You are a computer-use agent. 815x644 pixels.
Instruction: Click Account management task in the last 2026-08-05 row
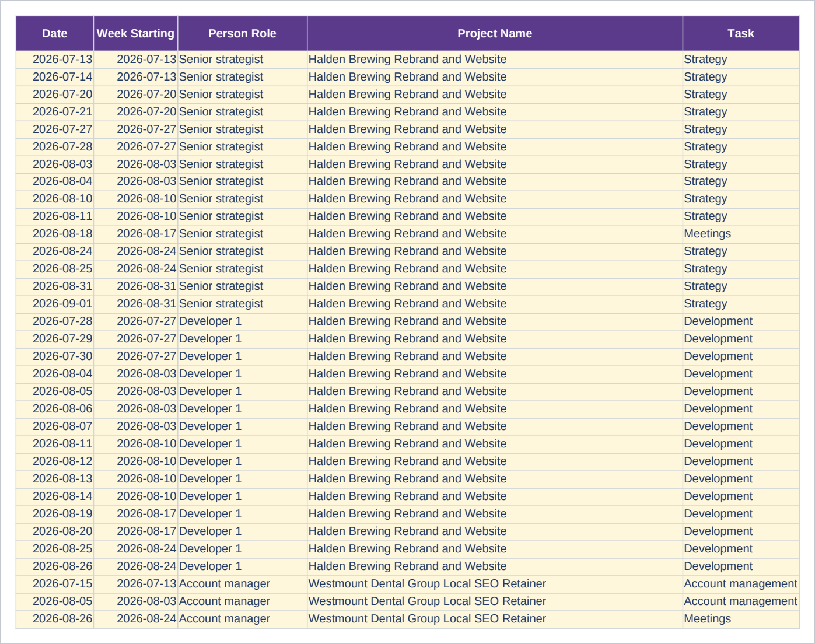741,601
